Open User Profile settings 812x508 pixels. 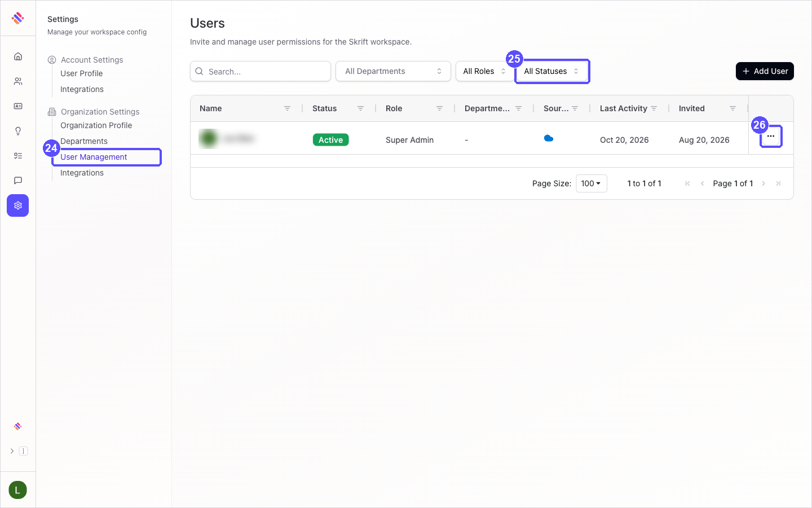click(82, 73)
